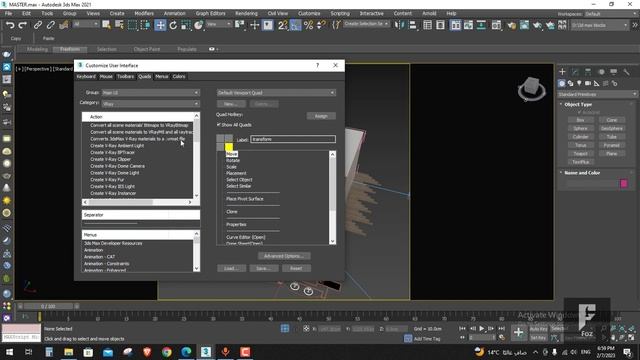Image resolution: width=640 pixels, height=360 pixels.
Task: Open the Default Viewport Quad dropdown
Action: pos(276,93)
